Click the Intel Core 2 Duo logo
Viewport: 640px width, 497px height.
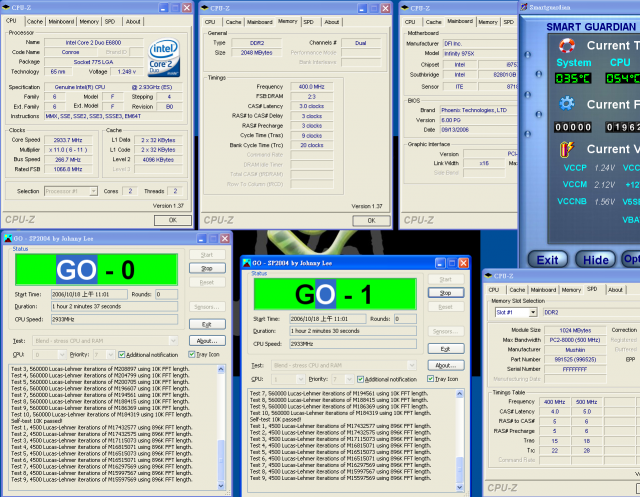coord(164,57)
